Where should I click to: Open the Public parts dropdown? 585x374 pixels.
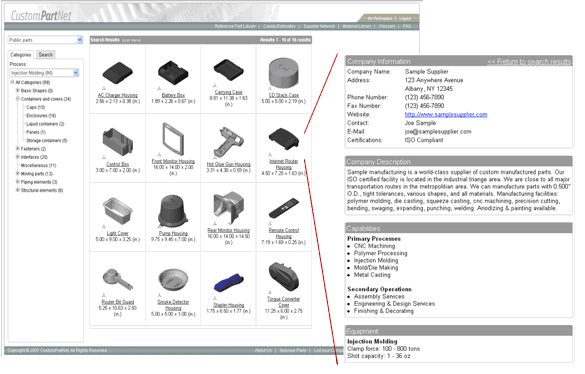coord(80,40)
